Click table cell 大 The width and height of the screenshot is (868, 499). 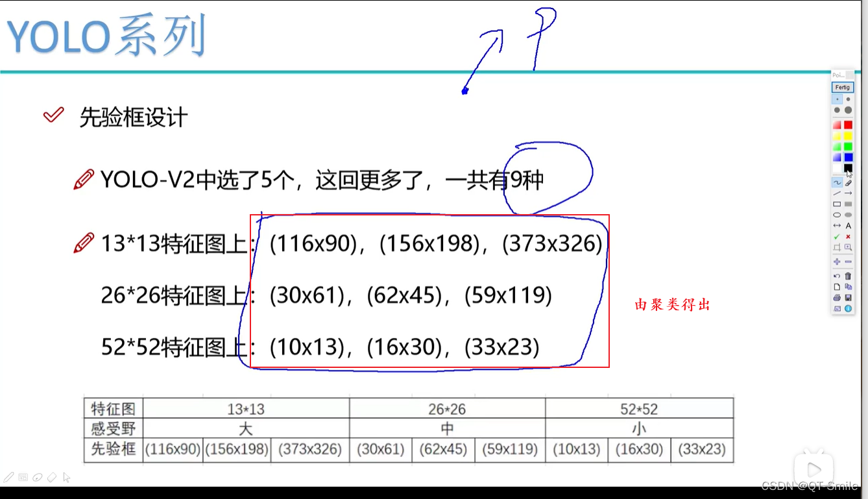[246, 428]
